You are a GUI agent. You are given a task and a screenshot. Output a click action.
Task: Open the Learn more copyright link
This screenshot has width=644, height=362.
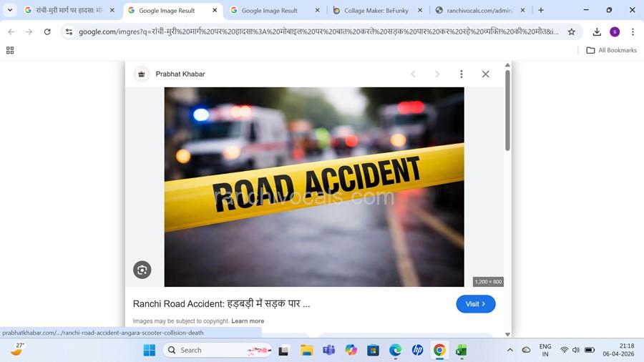click(248, 321)
